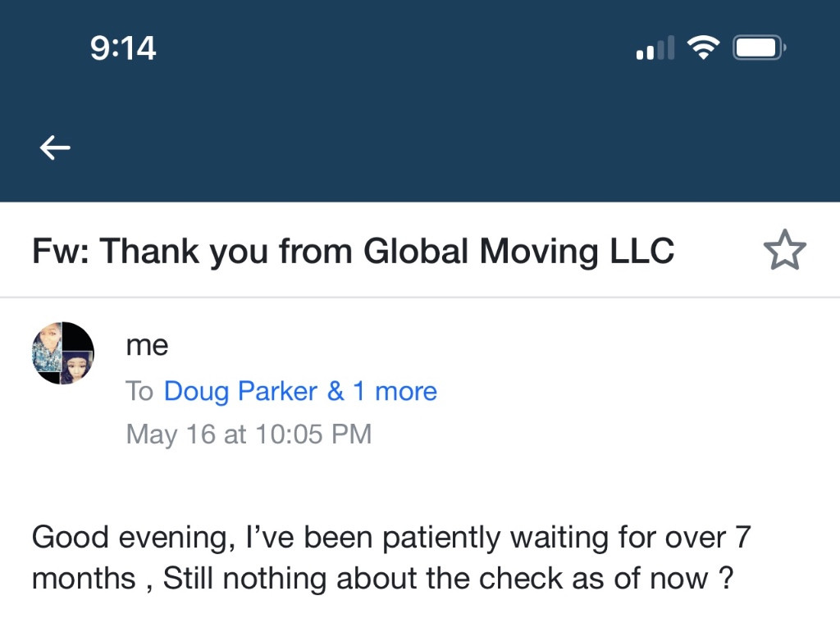Tap the sender name 'me'

tap(147, 344)
